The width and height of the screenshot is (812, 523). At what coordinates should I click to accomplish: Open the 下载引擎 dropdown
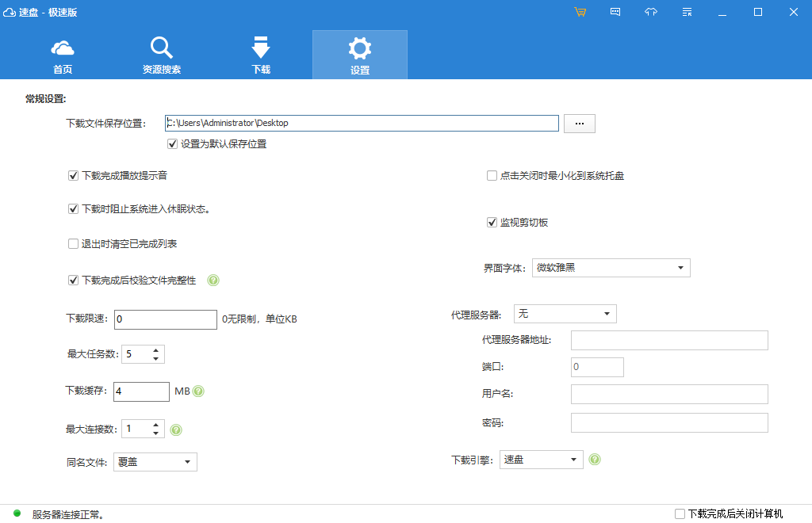541,460
